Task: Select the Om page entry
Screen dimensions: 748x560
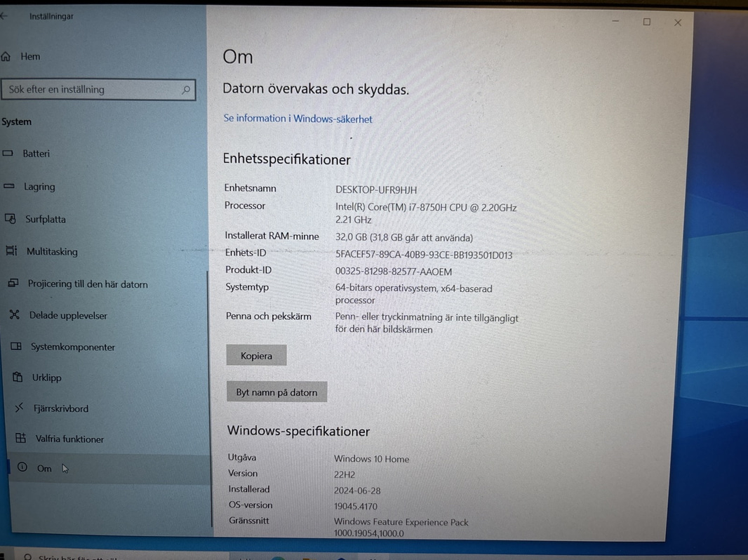Action: point(109,468)
